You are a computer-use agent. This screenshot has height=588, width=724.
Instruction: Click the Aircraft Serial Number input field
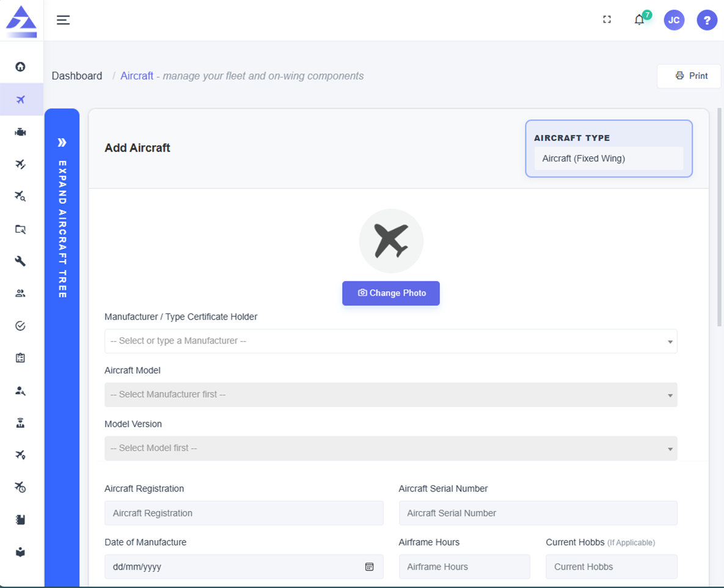538,513
